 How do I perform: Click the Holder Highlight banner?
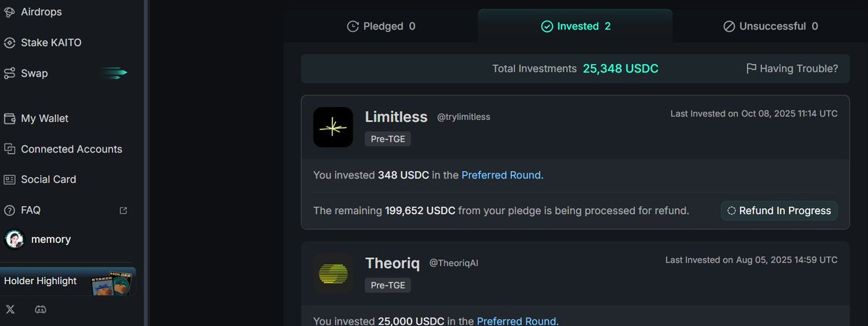point(67,281)
